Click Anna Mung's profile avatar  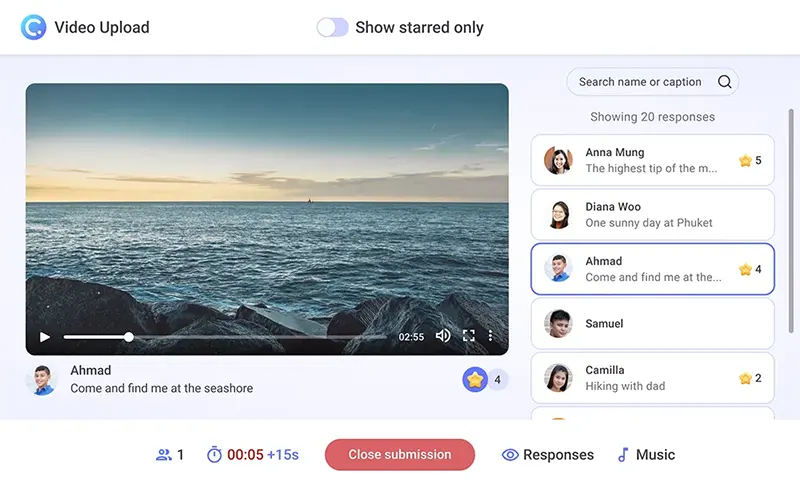click(558, 160)
